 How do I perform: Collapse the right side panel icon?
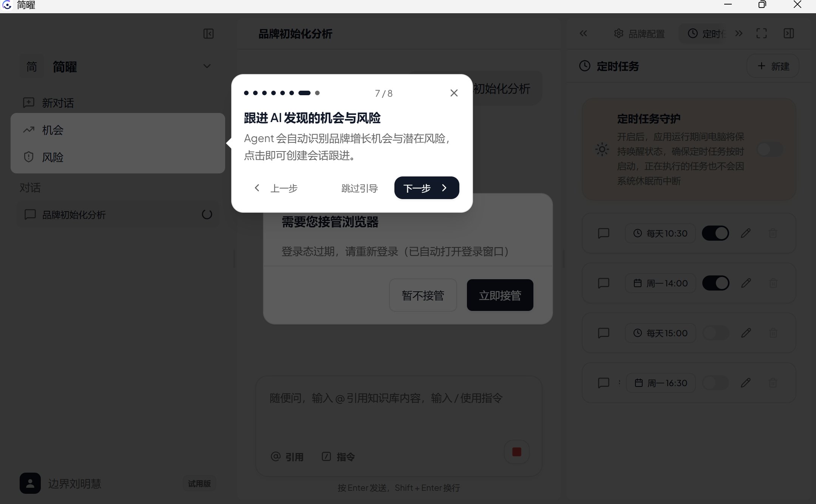pyautogui.click(x=789, y=33)
